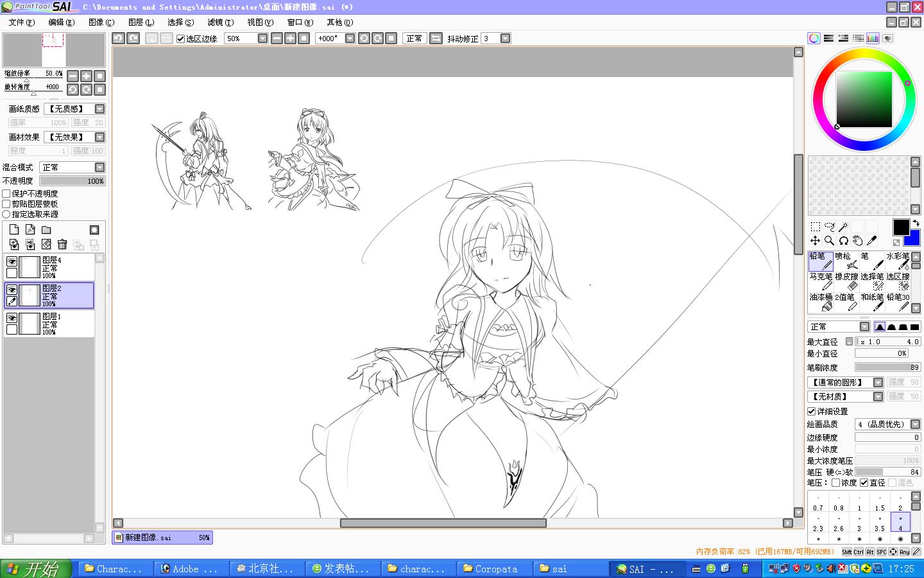Open the 滤镜 (T) menu

coord(220,22)
